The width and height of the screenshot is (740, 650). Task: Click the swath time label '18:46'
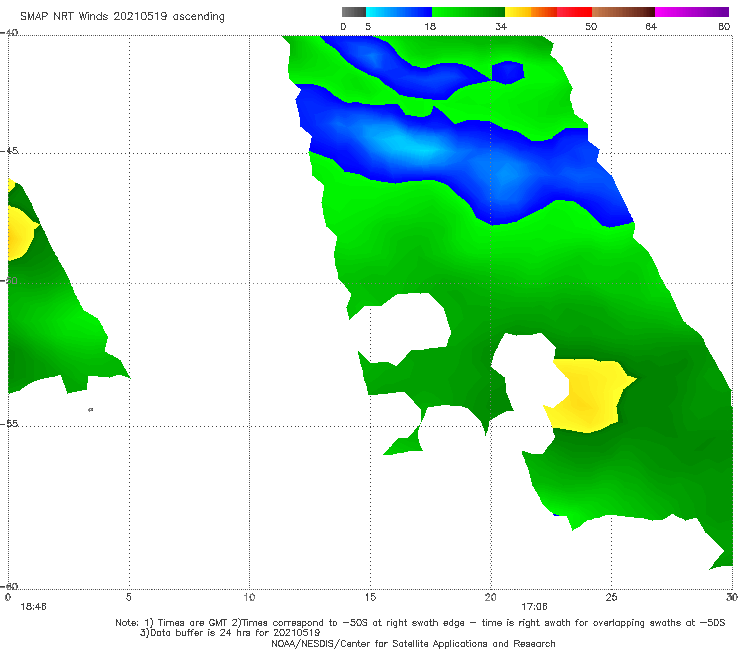pos(33,607)
